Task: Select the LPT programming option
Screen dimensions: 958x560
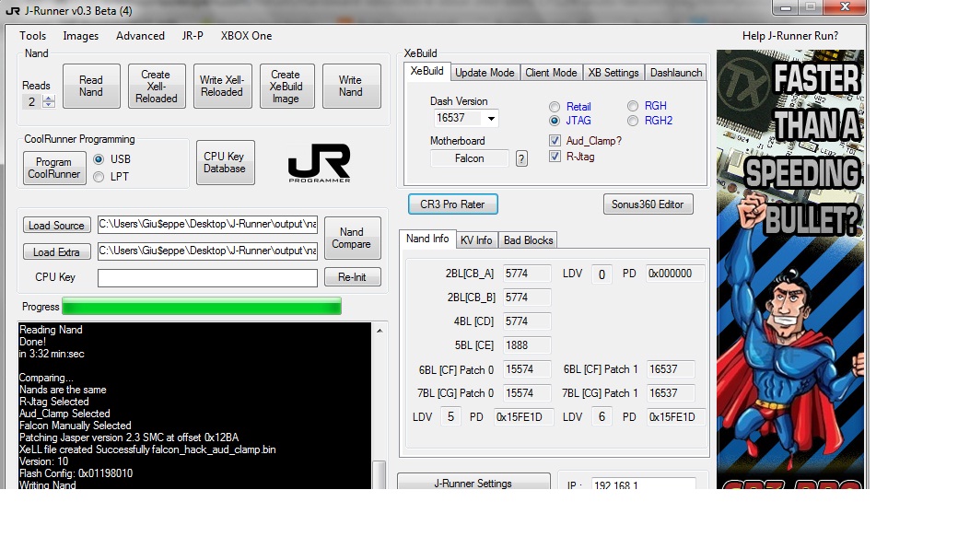Action: point(99,177)
